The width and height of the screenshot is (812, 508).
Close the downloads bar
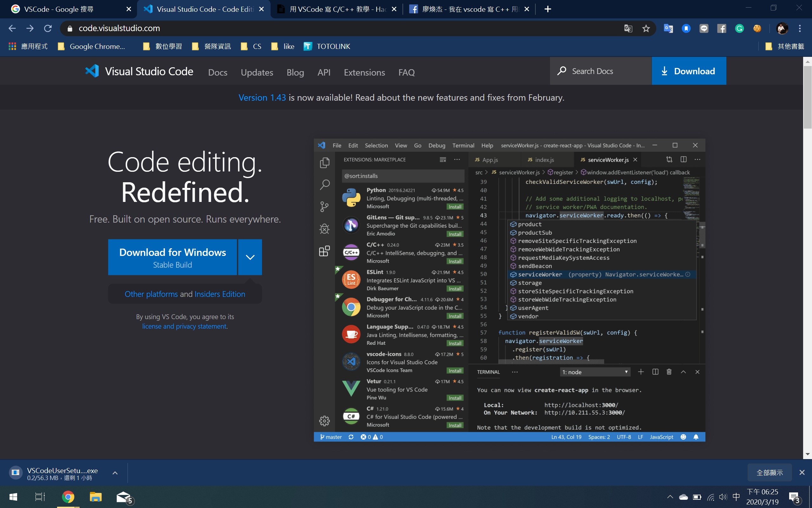coord(802,473)
